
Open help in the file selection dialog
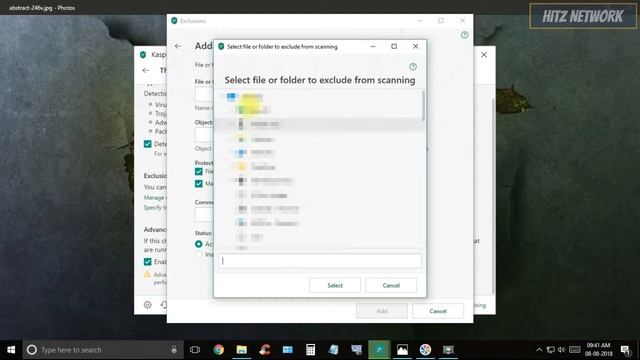coord(413,67)
